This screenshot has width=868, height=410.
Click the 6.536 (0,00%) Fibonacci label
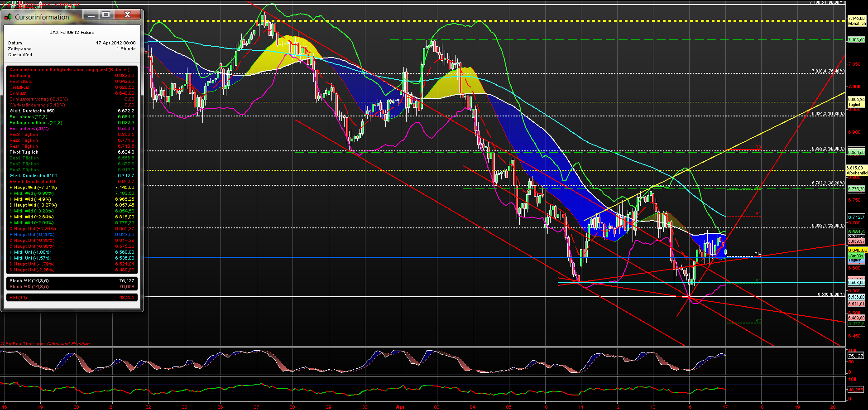pos(831,294)
